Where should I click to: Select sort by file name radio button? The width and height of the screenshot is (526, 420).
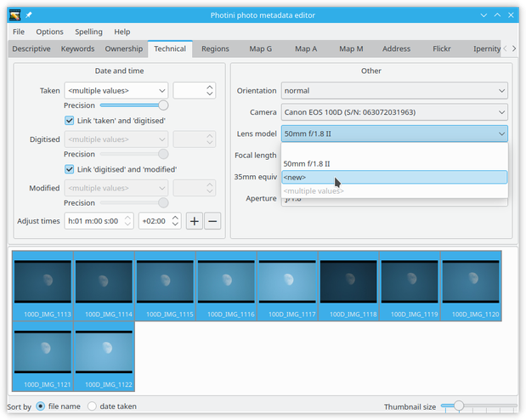(40, 406)
